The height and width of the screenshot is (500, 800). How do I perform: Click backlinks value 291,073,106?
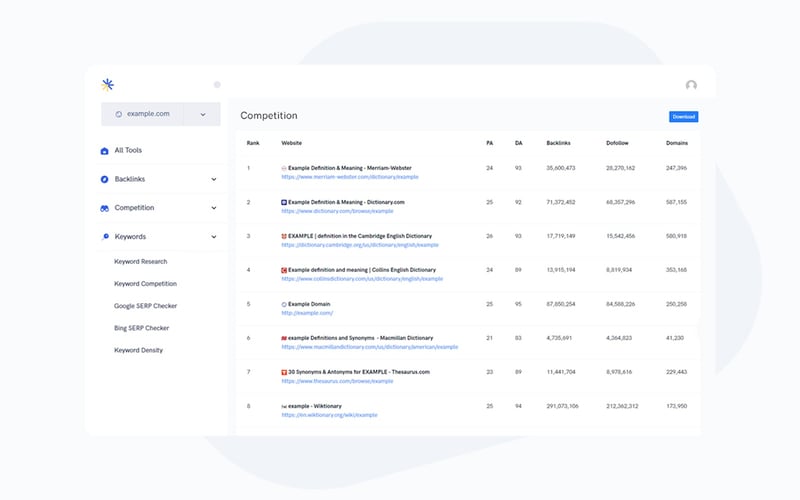pos(562,406)
